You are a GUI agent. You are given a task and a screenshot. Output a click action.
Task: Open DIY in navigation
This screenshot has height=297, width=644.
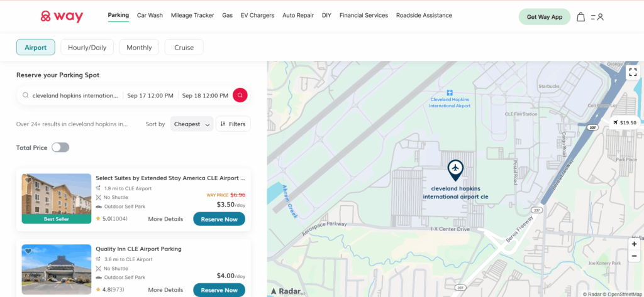(x=326, y=15)
